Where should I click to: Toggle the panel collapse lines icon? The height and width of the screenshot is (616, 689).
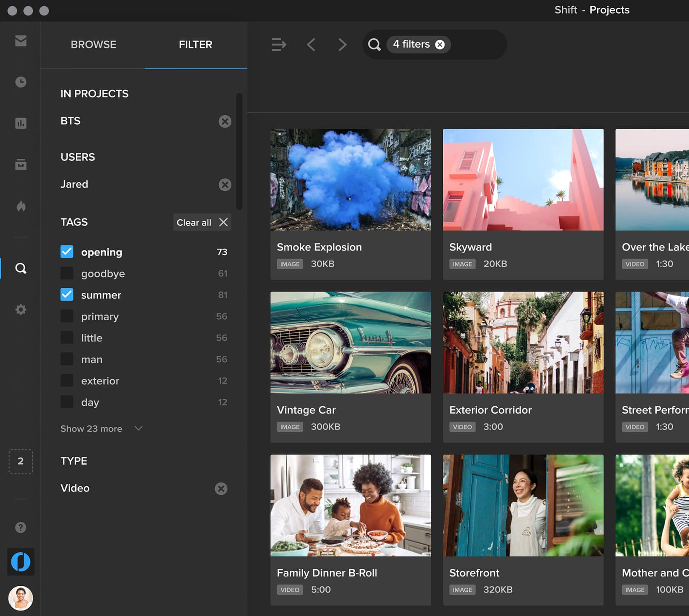click(x=279, y=45)
